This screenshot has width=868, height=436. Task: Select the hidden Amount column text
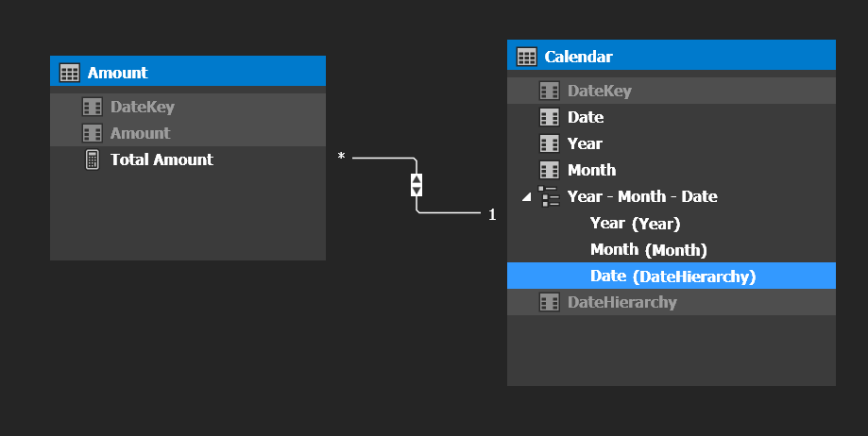tap(140, 133)
